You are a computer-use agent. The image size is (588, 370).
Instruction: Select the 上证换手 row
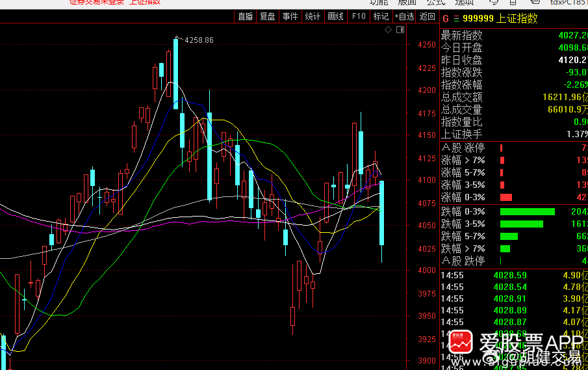514,134
